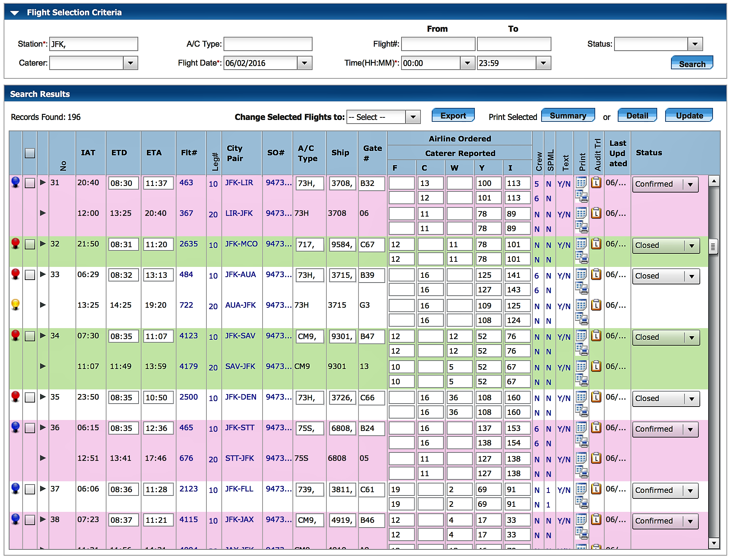
Task: Select the checkbox for row 33
Action: (30, 275)
